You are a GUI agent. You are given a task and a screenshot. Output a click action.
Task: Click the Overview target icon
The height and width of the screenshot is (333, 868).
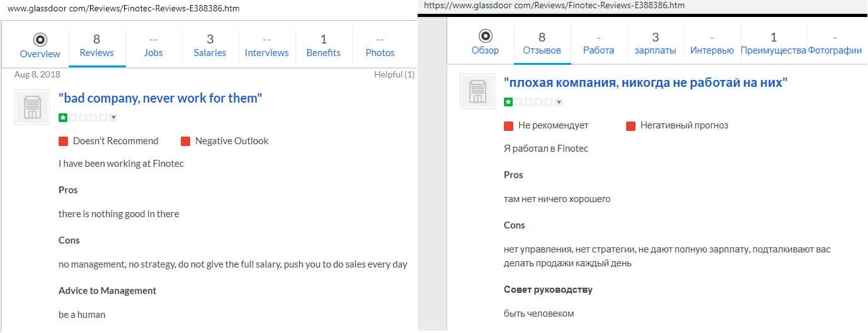(x=40, y=39)
